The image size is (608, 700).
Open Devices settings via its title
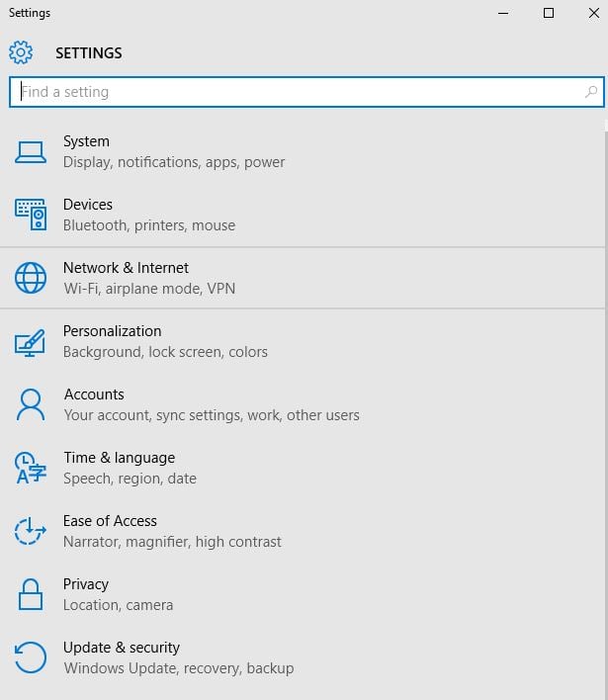click(x=88, y=205)
